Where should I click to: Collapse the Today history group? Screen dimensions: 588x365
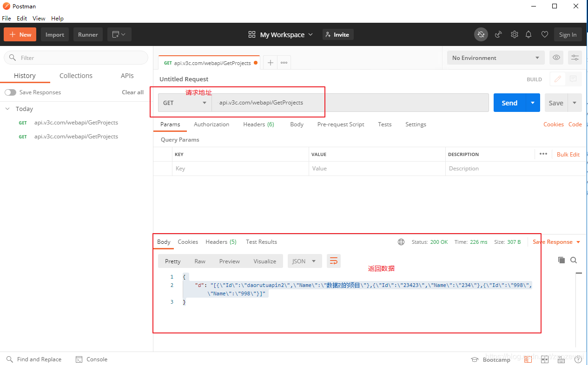(x=7, y=109)
